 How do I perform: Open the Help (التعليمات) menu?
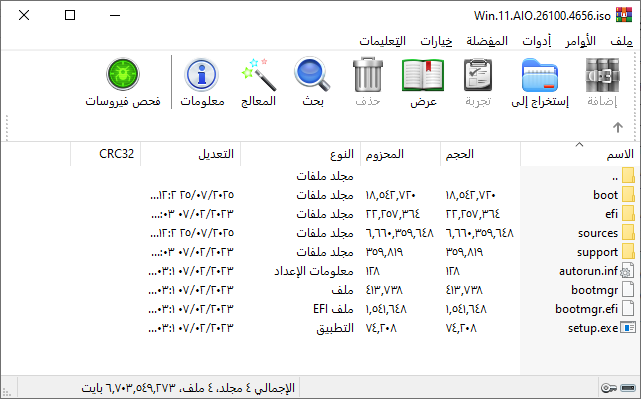click(383, 41)
